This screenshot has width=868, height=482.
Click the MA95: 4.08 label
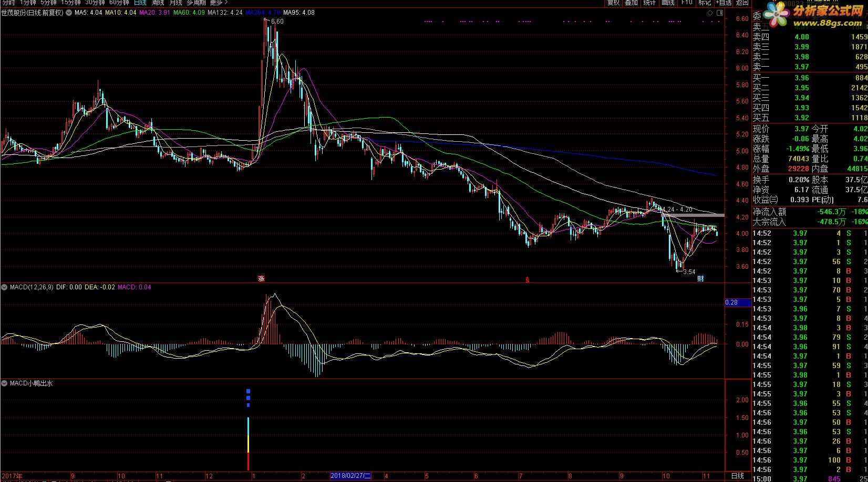(299, 13)
